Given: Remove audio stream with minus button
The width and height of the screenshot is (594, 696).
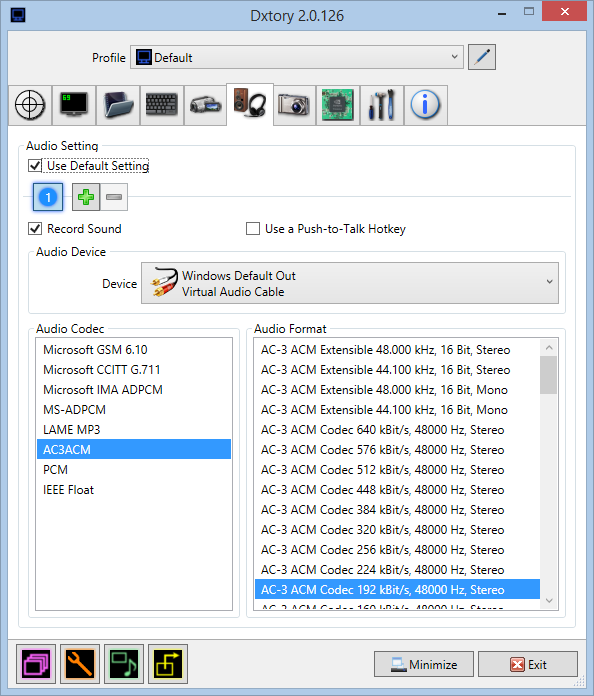Looking at the screenshot, I should point(114,197).
